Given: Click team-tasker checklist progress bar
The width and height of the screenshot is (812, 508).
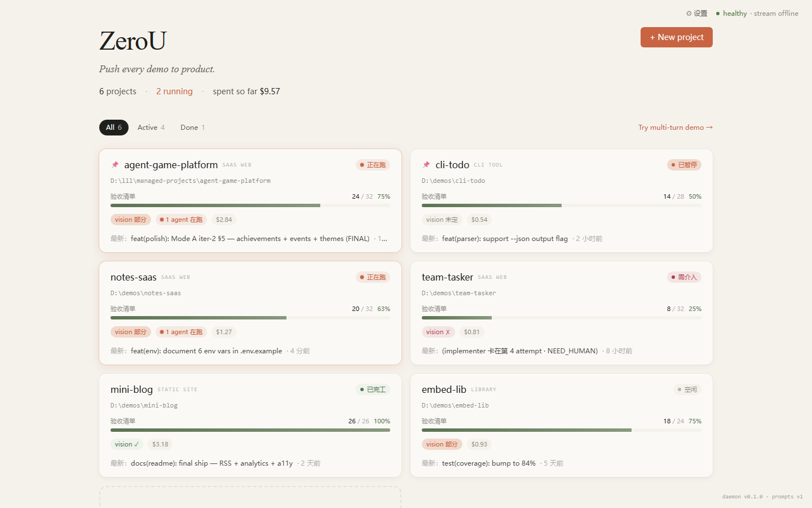Looking at the screenshot, I should click(x=562, y=318).
